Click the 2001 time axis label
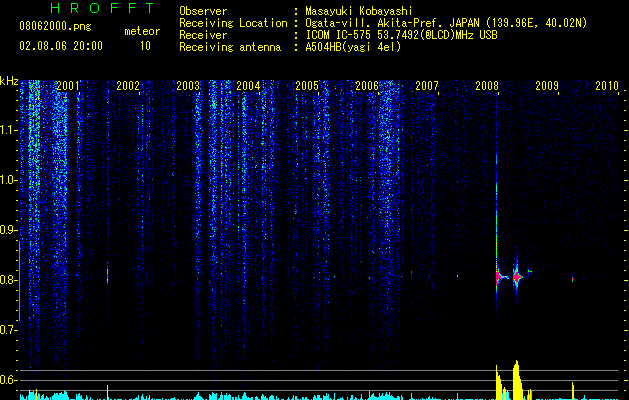This screenshot has width=629, height=400. [68, 85]
